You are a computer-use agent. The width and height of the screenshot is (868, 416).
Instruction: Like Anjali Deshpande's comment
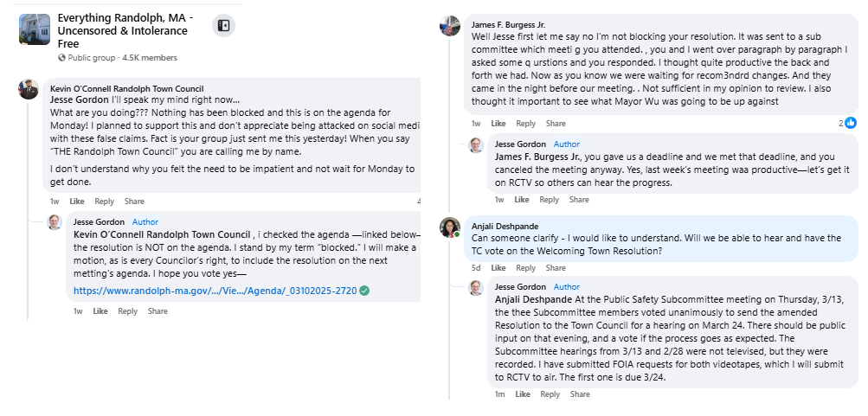pyautogui.click(x=498, y=267)
